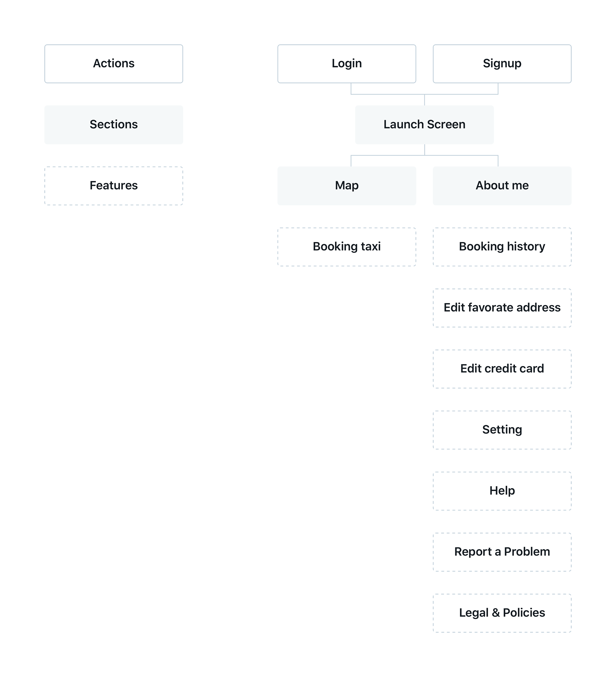Click the Booking history feature box

click(502, 247)
